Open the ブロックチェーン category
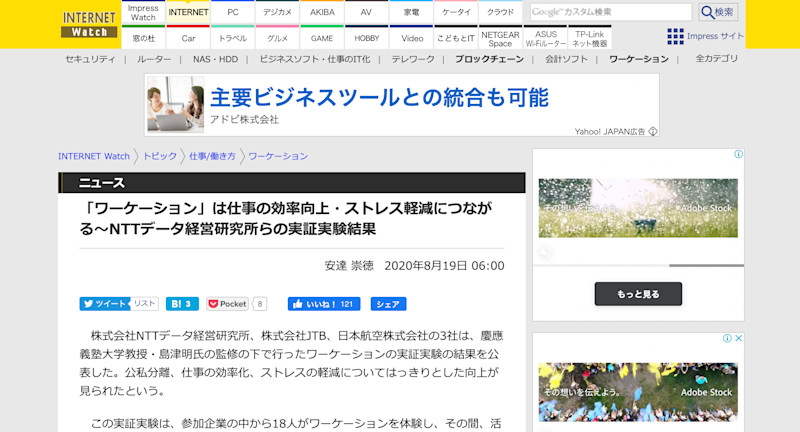Image resolution: width=800 pixels, height=432 pixels. click(x=489, y=59)
